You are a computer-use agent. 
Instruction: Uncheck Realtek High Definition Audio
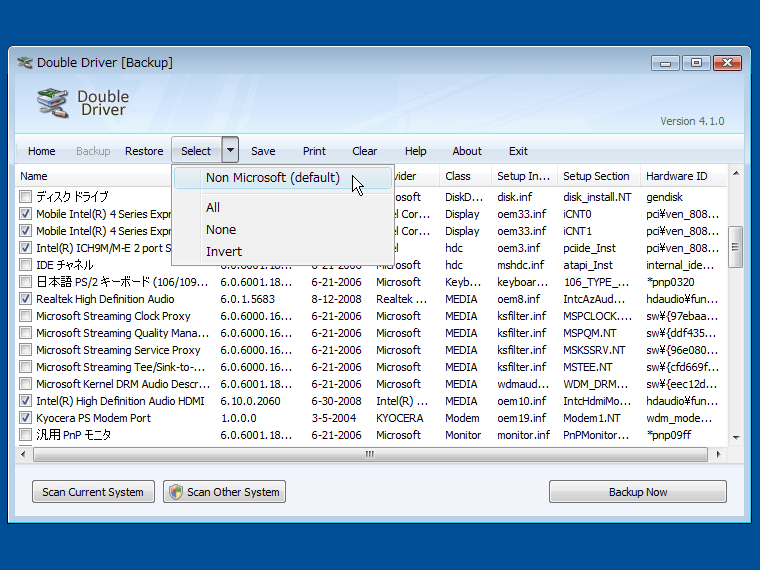pyautogui.click(x=25, y=299)
